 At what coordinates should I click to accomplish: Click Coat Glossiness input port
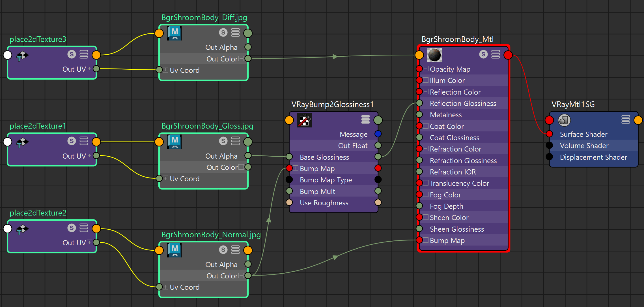419,137
